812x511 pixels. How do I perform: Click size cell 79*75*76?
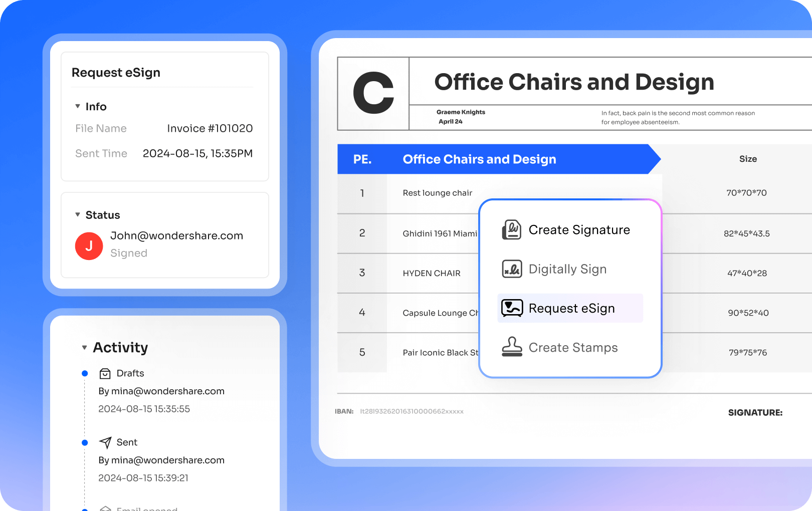pyautogui.click(x=748, y=353)
